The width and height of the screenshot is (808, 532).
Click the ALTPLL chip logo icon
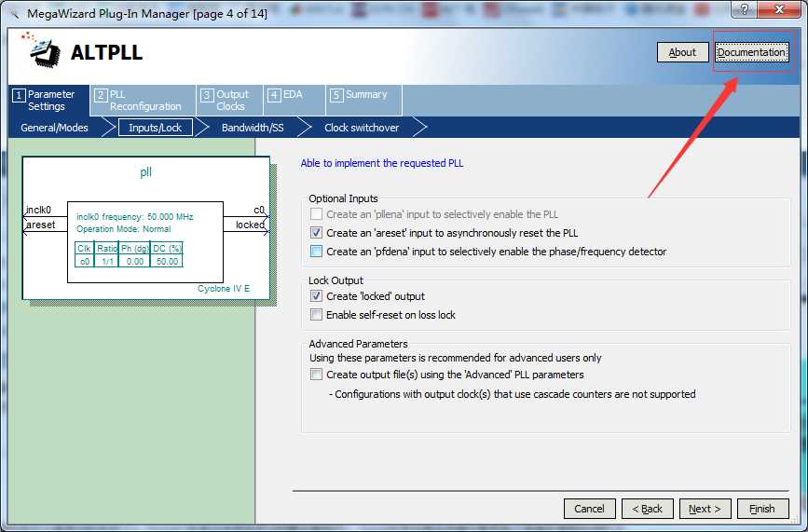click(x=40, y=50)
